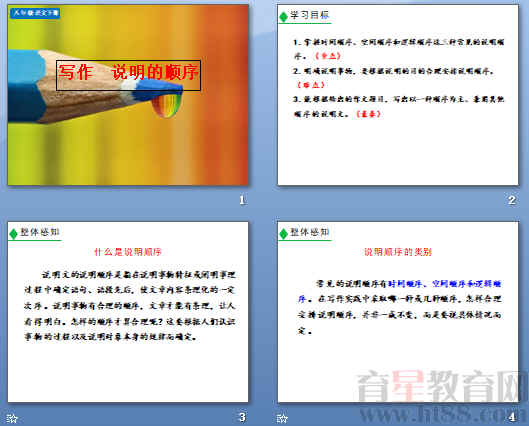Click the animation star icon under slide 4
This screenshot has width=529, height=426.
pos(282,419)
